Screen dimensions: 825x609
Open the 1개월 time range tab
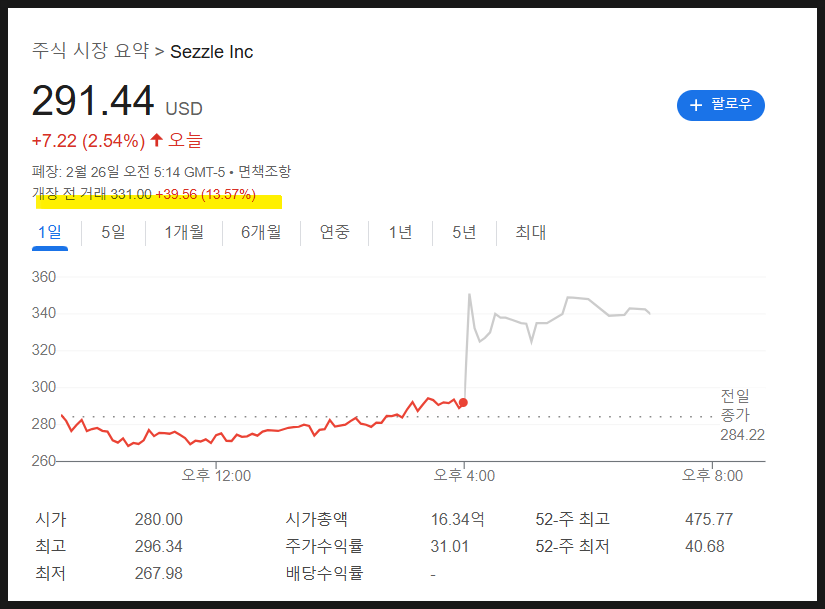pyautogui.click(x=184, y=232)
